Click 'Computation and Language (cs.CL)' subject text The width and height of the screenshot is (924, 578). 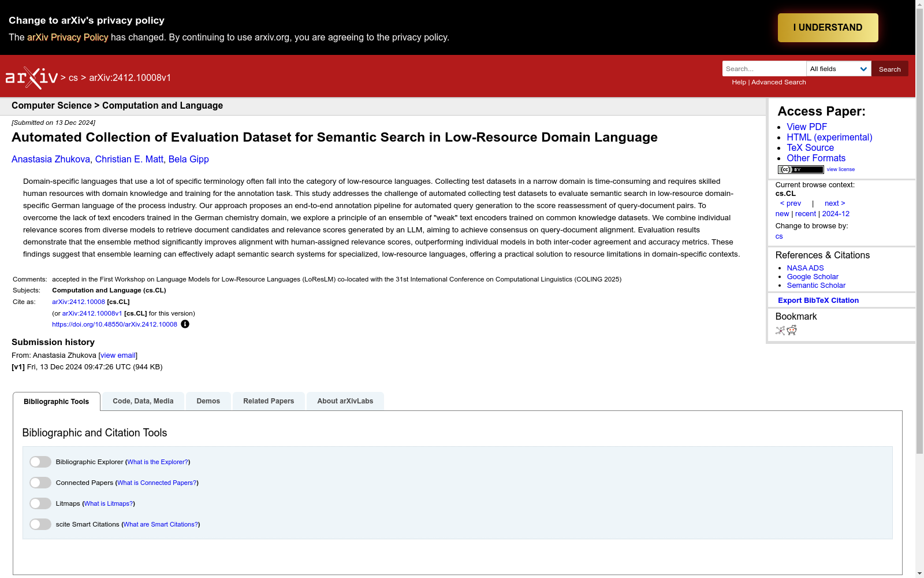pos(109,291)
